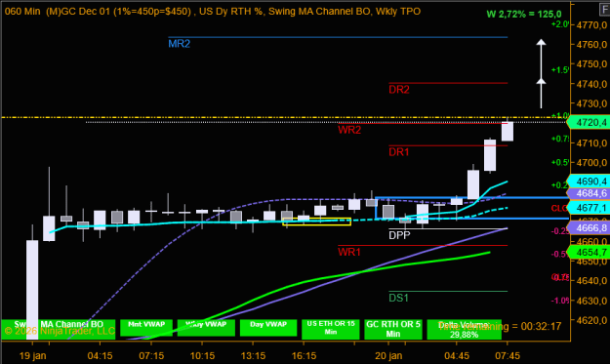Click the DS1 support label
Image resolution: width=610 pixels, height=364 pixels.
click(x=399, y=299)
